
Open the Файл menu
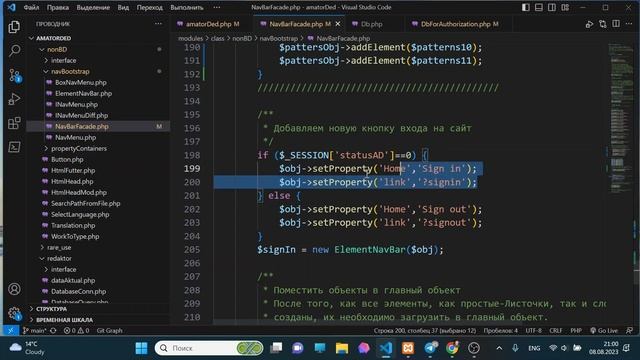coord(31,7)
